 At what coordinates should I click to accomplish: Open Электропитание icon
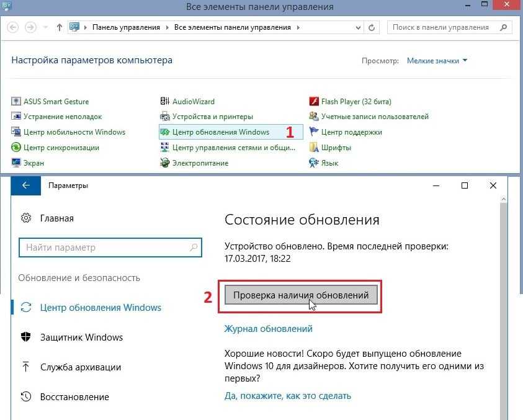(x=165, y=163)
